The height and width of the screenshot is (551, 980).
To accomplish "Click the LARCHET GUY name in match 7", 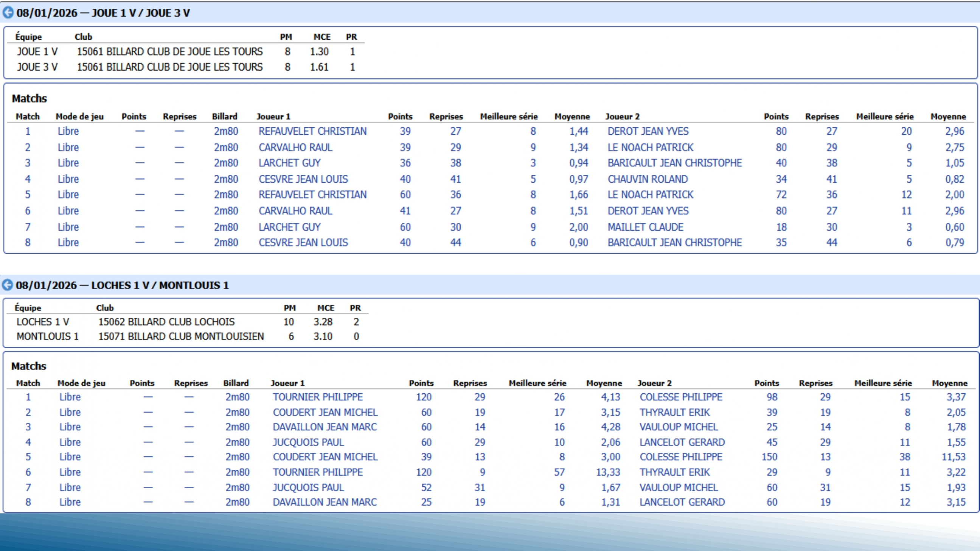I will click(x=289, y=227).
